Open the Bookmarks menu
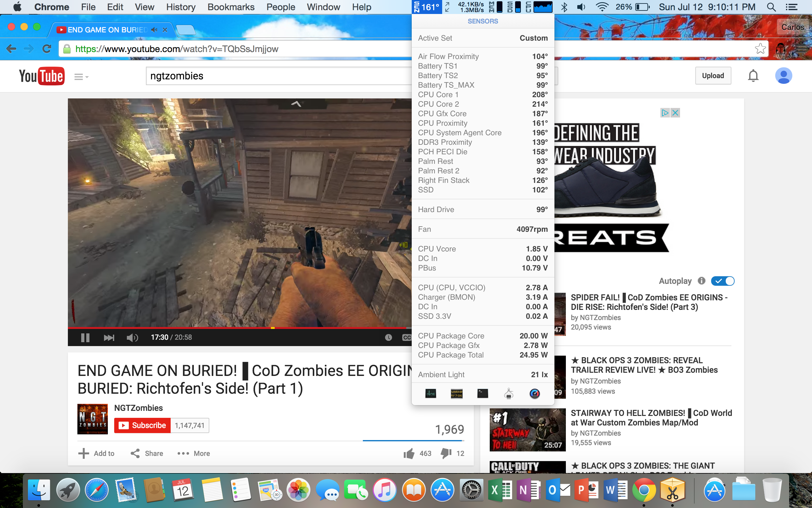The width and height of the screenshot is (812, 508). (231, 7)
